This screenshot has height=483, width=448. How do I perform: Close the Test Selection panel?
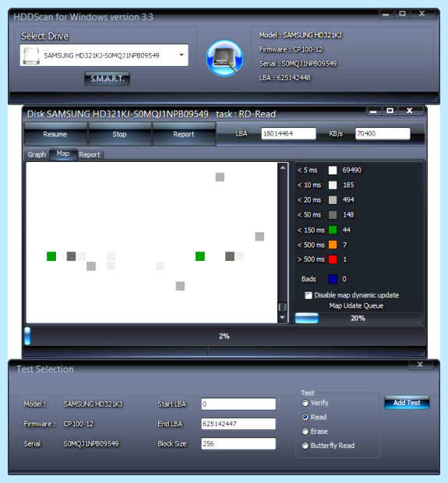(420, 365)
